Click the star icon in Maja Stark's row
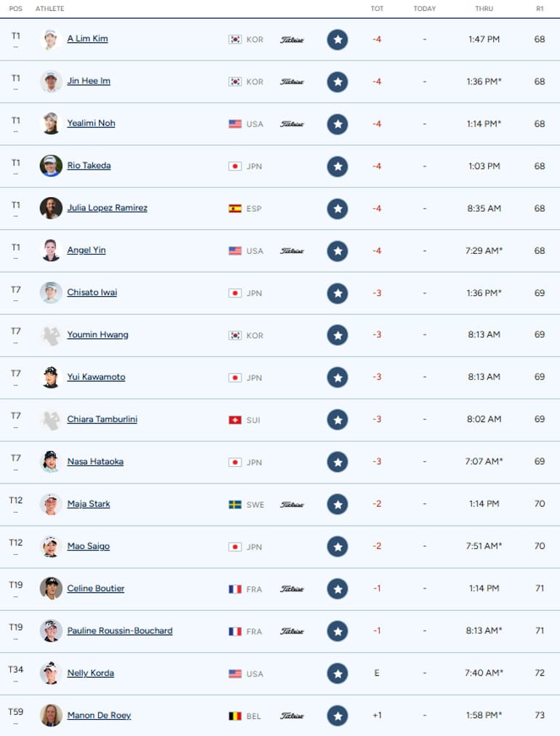Screen dimensions: 560x736 [x=337, y=504]
